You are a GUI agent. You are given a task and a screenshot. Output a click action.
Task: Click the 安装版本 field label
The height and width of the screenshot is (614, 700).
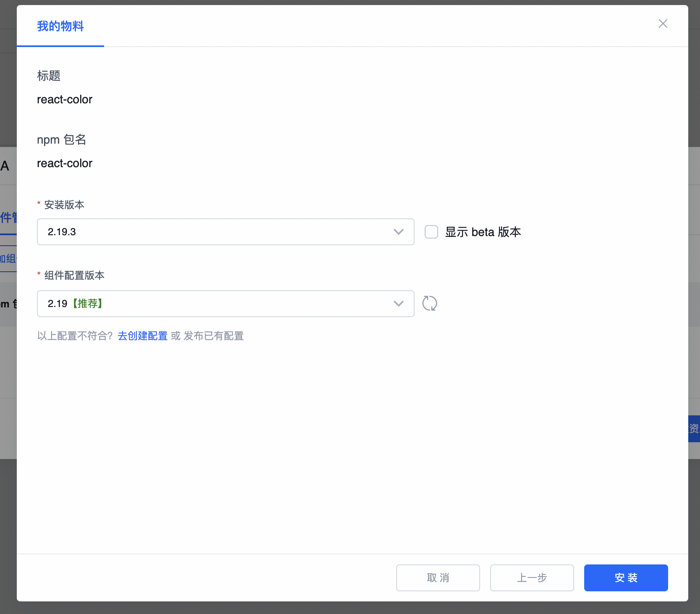tap(64, 205)
